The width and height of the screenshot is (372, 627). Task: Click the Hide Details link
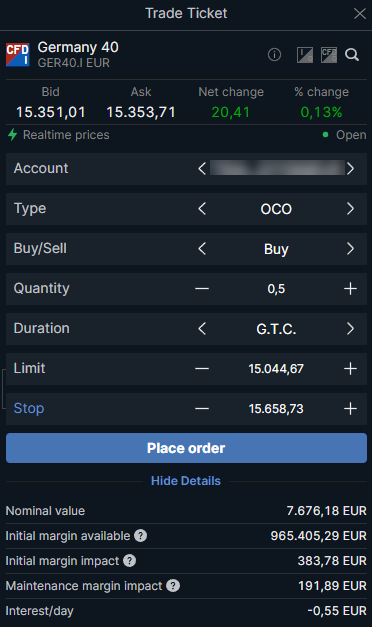coord(186,481)
